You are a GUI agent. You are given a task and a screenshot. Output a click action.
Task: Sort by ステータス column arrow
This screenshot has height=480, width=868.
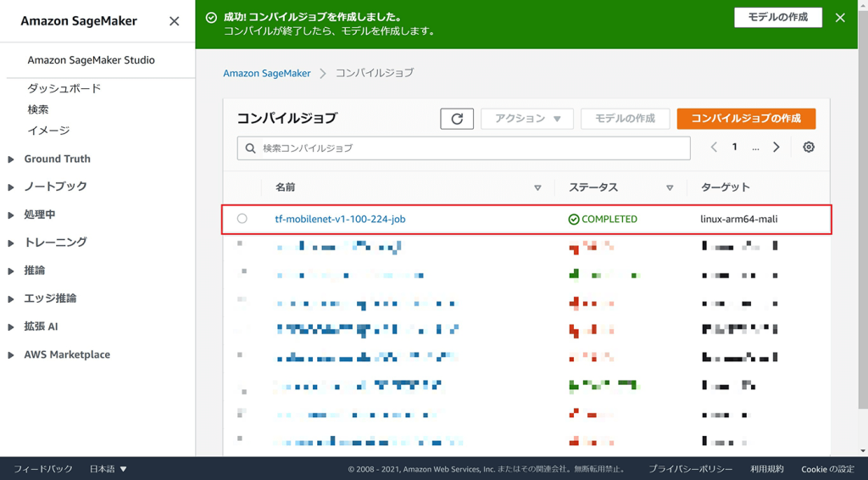pyautogui.click(x=670, y=187)
